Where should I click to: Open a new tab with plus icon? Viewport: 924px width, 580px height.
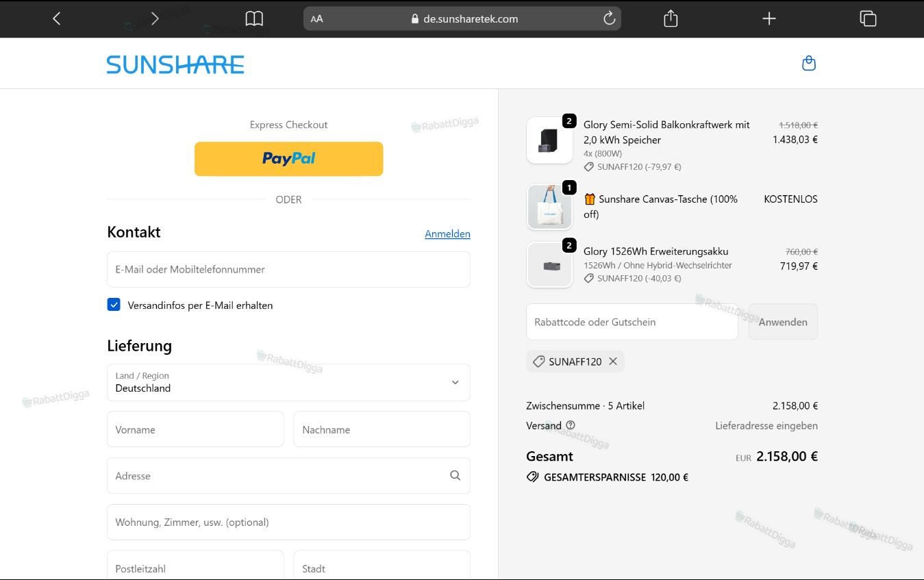point(769,18)
